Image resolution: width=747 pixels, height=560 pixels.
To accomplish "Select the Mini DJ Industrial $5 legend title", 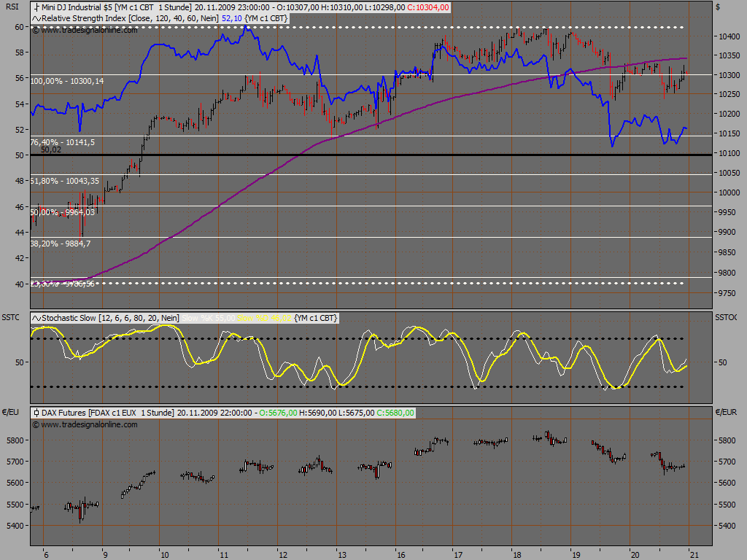I will tap(77, 7).
